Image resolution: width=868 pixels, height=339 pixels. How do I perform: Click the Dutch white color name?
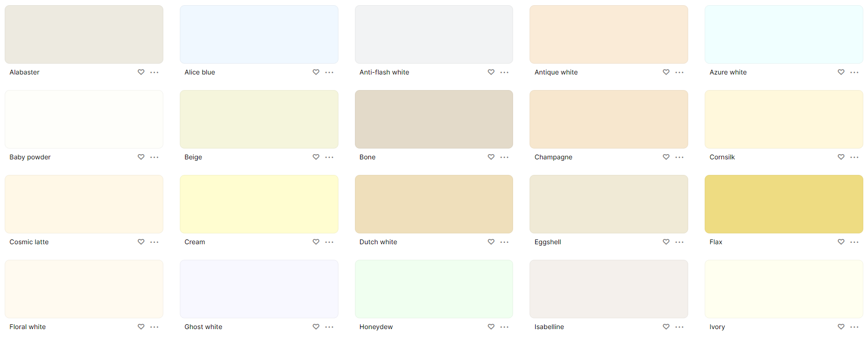pyautogui.click(x=378, y=242)
